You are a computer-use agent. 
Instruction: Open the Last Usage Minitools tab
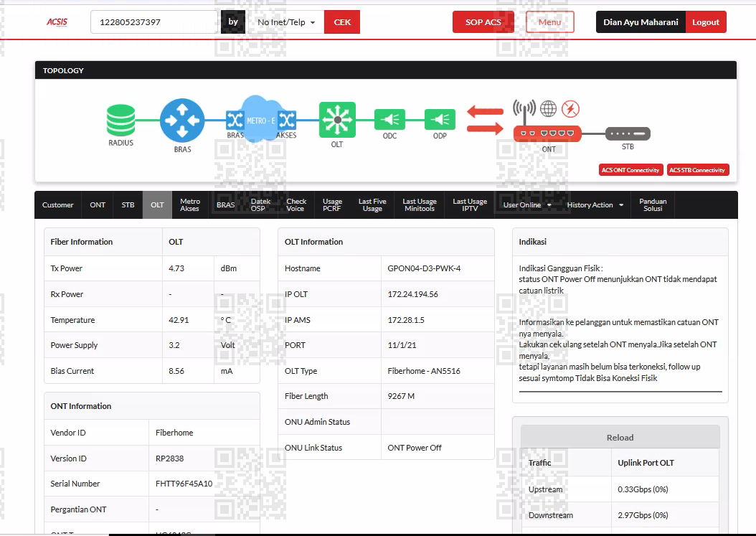click(420, 205)
